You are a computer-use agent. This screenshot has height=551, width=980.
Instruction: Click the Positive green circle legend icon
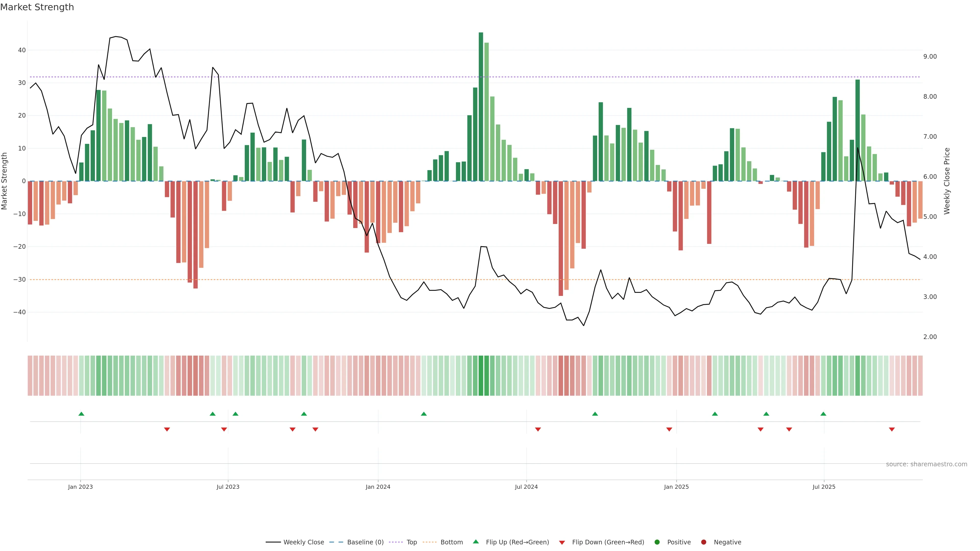[x=657, y=542]
